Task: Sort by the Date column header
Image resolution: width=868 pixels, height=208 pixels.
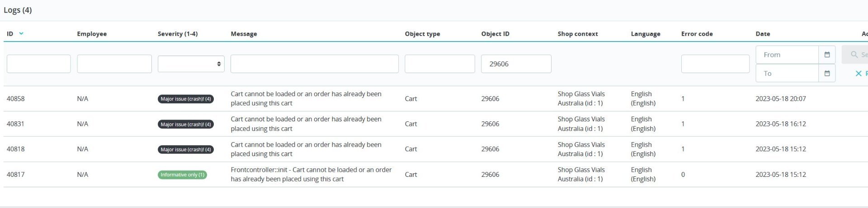Action: tap(763, 34)
